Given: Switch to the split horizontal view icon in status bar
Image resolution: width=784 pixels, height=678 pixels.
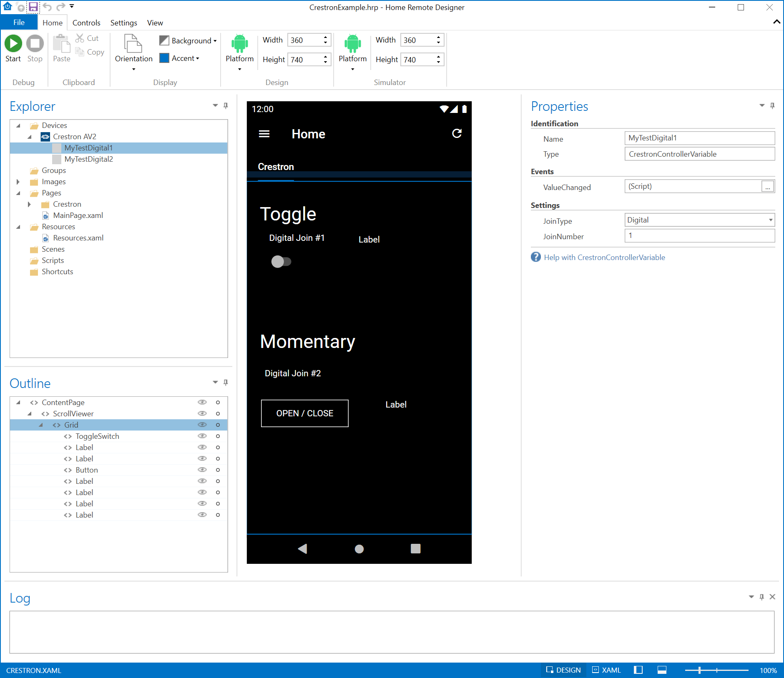Looking at the screenshot, I should point(662,670).
